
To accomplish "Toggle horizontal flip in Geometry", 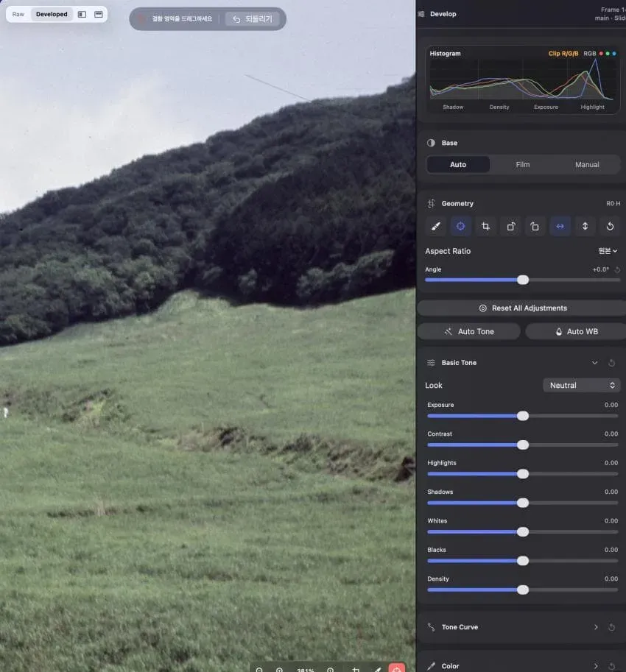I will [x=560, y=226].
